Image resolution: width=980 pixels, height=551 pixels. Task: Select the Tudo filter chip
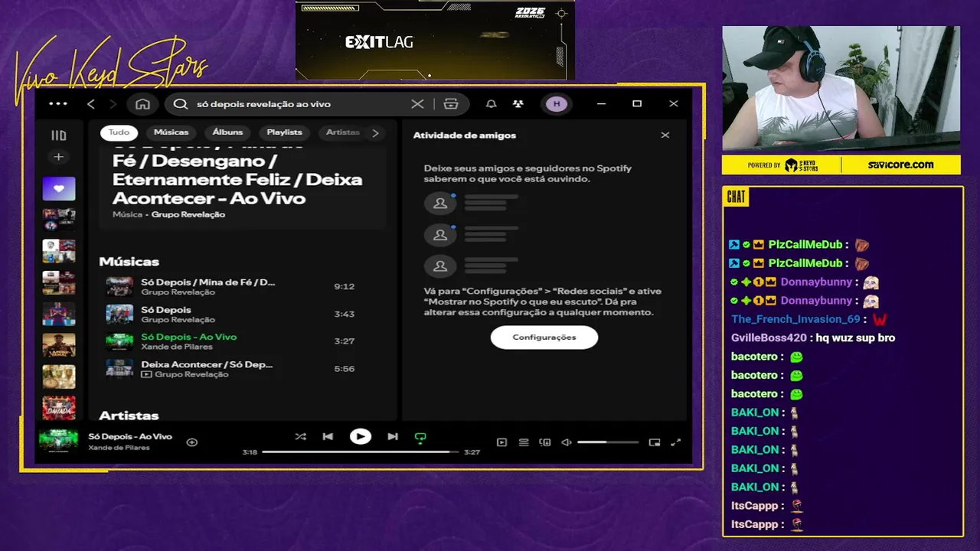[119, 132]
